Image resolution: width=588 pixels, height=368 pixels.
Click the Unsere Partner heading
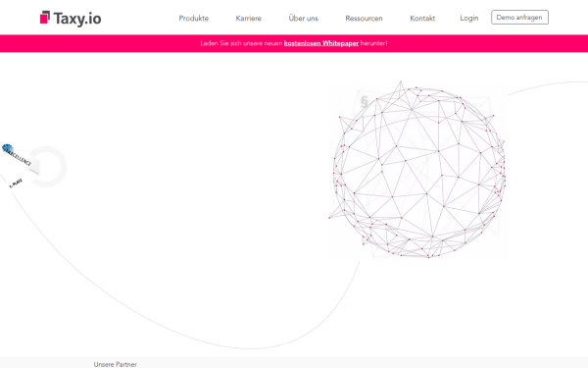click(x=115, y=364)
